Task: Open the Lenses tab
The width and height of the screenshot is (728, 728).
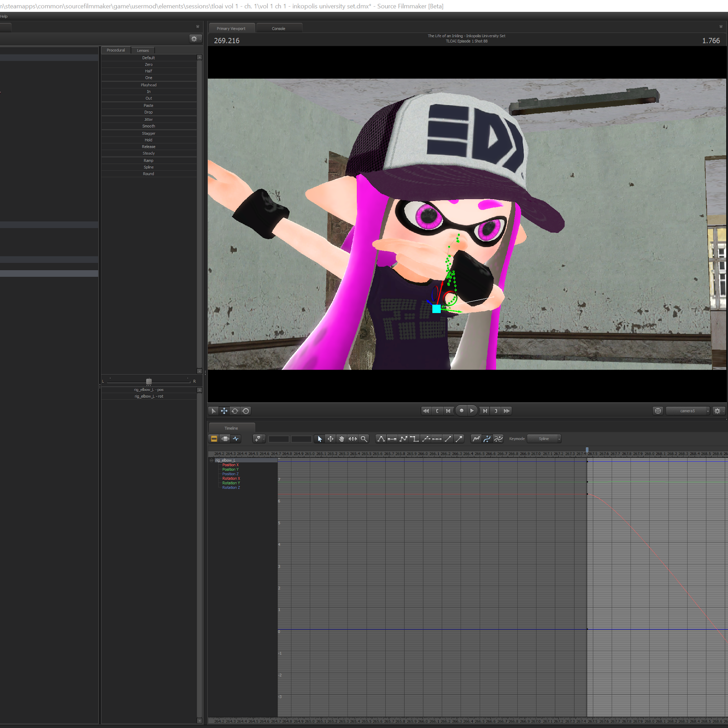Action: coord(143,50)
